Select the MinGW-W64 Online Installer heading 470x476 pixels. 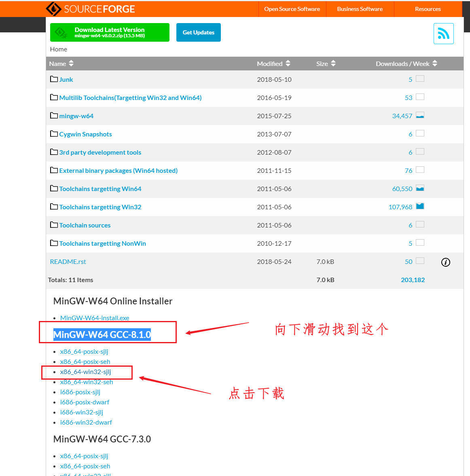[113, 301]
